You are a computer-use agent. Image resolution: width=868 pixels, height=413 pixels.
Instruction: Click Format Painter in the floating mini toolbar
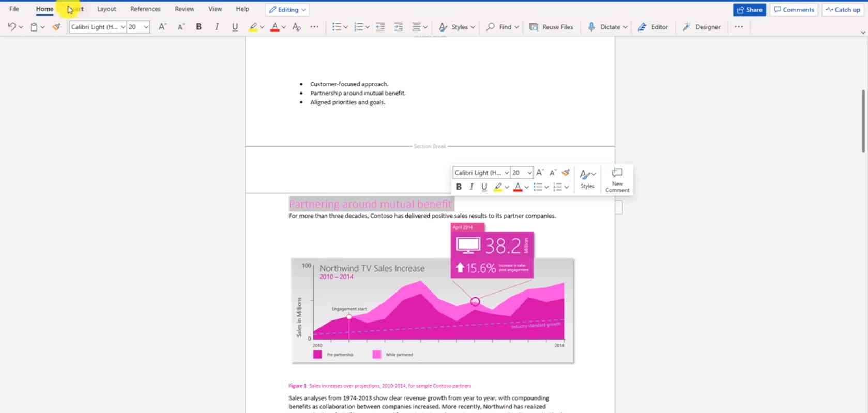566,173
